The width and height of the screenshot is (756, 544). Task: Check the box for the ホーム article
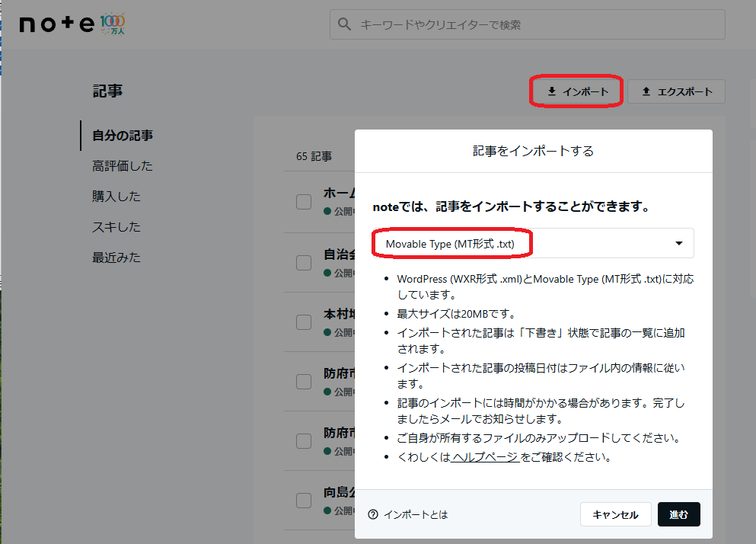pyautogui.click(x=304, y=202)
